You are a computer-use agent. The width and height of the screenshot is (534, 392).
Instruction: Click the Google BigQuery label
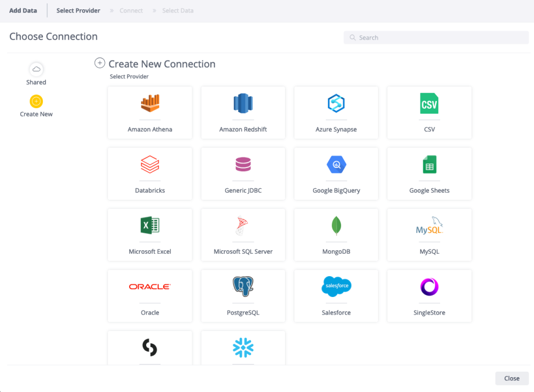[x=336, y=191]
